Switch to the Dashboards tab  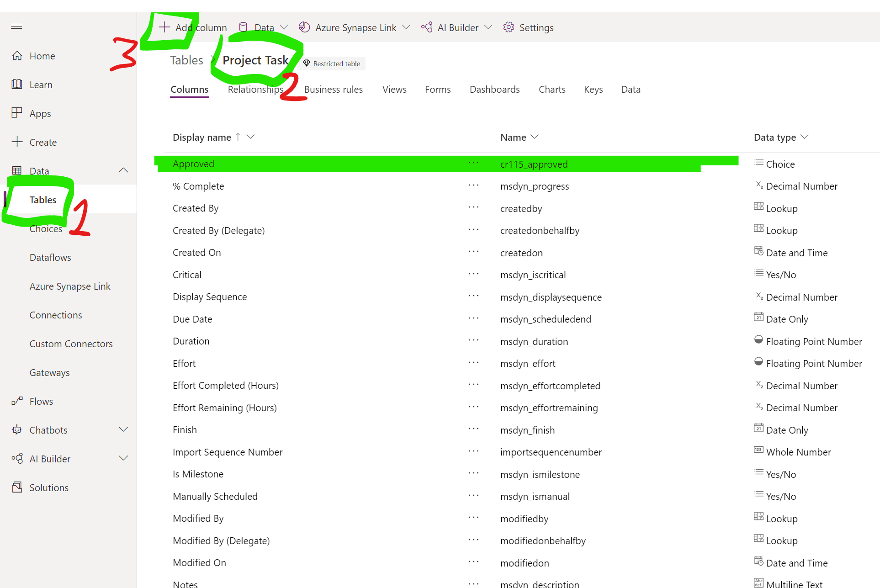tap(495, 90)
